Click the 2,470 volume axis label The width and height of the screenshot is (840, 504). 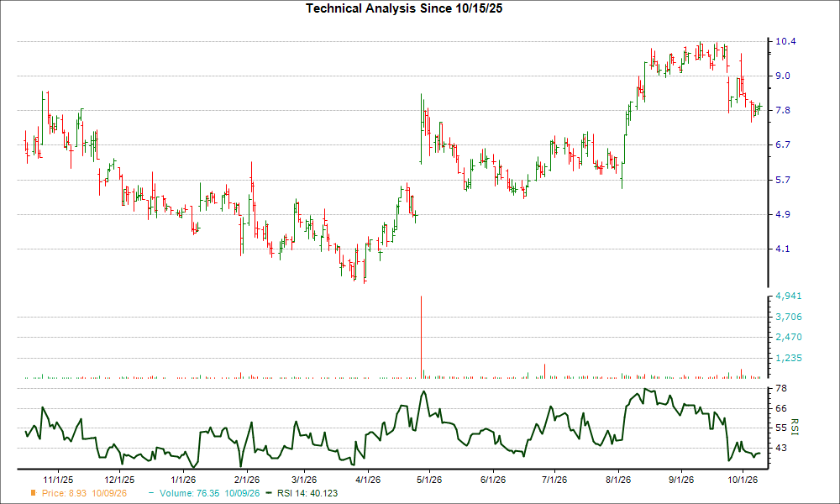(x=789, y=337)
